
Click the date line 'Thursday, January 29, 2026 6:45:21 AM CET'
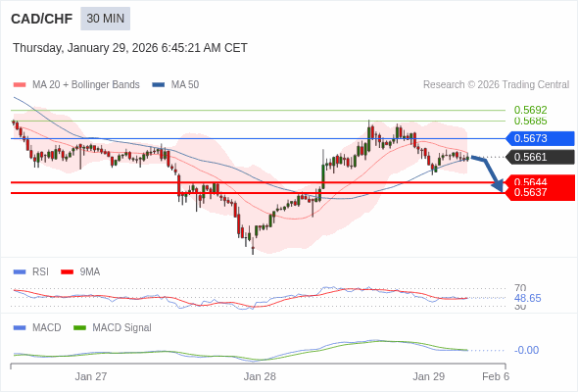pos(130,48)
